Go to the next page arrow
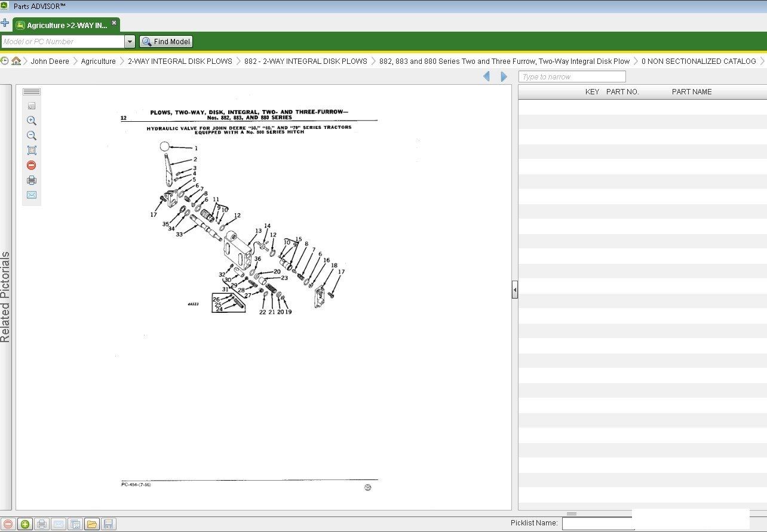 tap(504, 76)
